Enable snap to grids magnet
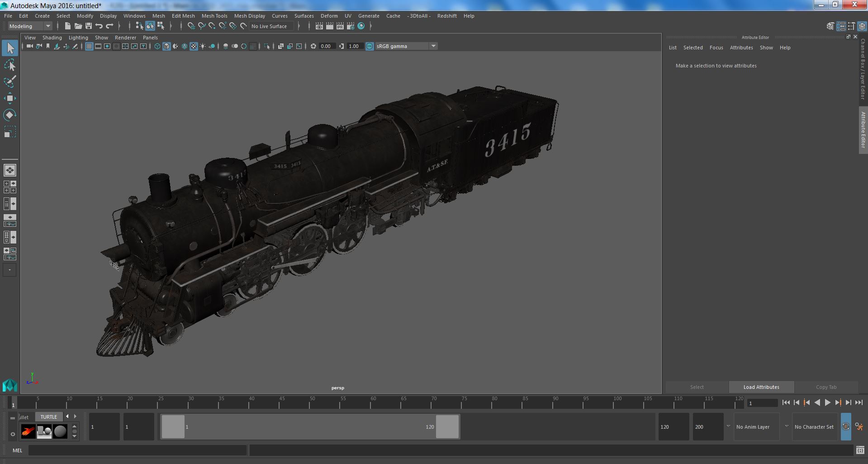 (191, 26)
